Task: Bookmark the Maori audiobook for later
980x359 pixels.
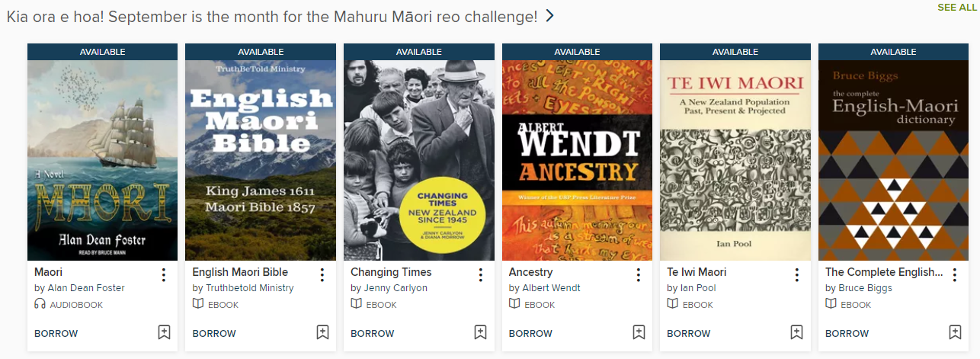Action: tap(164, 332)
